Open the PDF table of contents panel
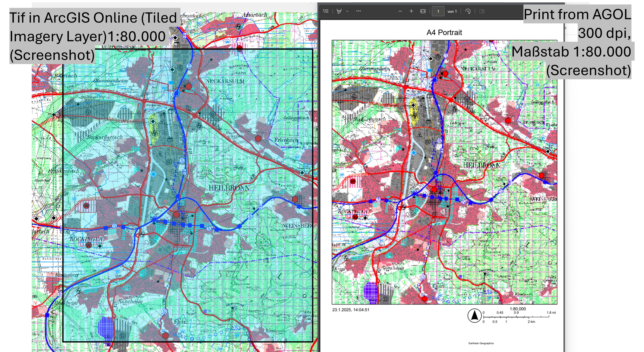The width and height of the screenshot is (644, 352). pyautogui.click(x=325, y=11)
